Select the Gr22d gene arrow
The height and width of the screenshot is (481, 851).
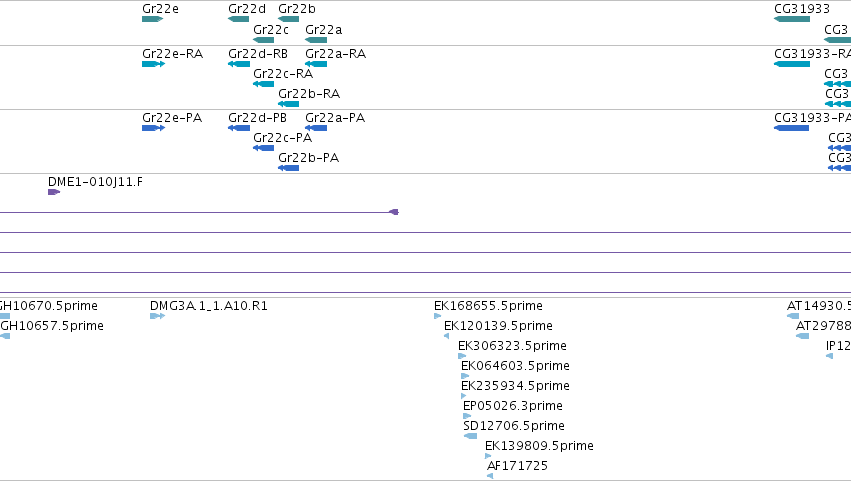[238, 19]
